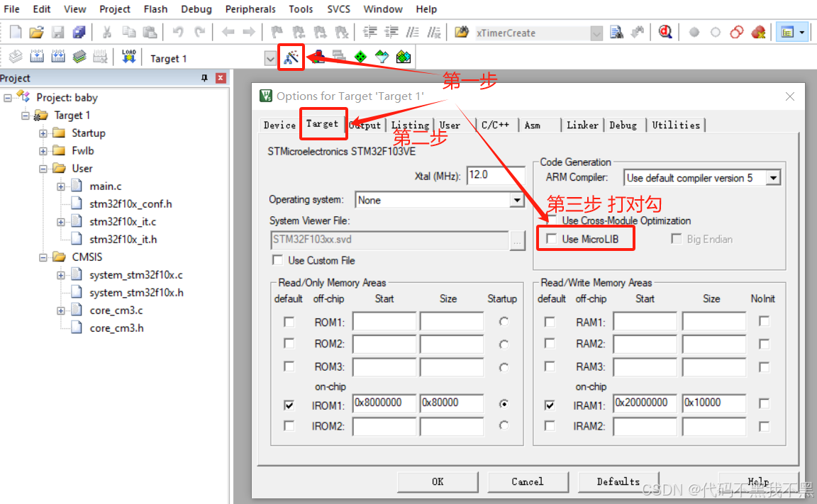Screen dimensions: 817x504
Task: Expand the Fwlb folder
Action: click(43, 151)
